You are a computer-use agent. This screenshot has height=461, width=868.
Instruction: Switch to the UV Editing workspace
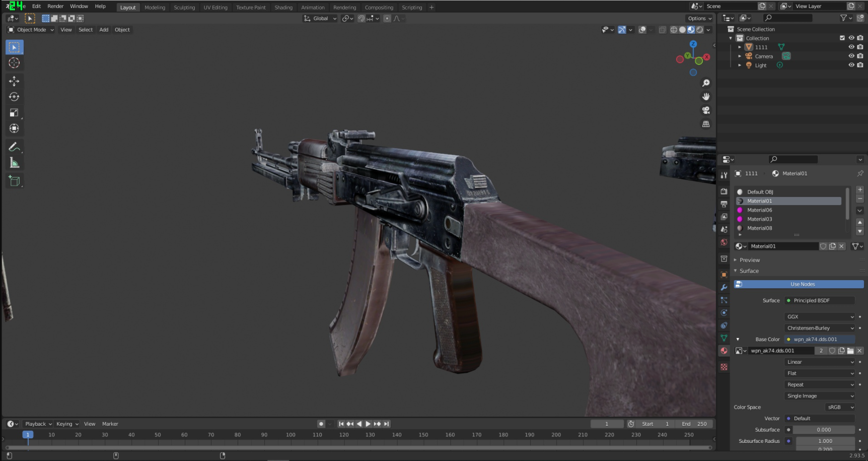(x=215, y=8)
